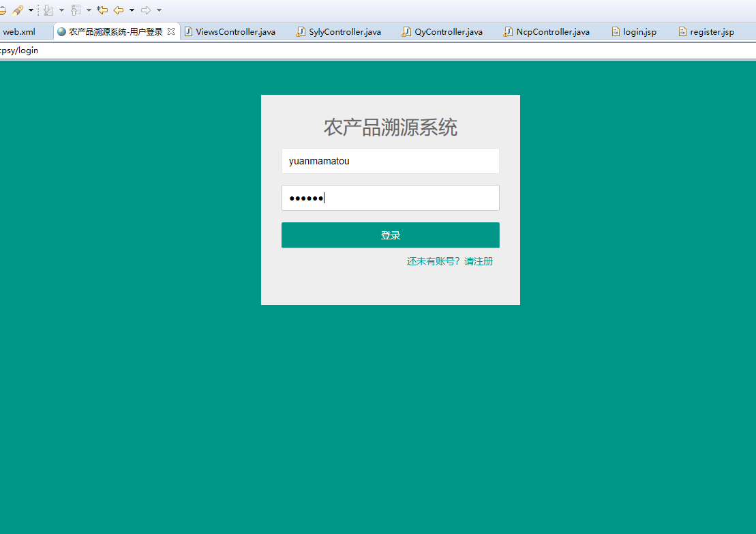This screenshot has height=534, width=756.
Task: Select the Previous Annotation toolbar icon
Action: click(x=76, y=10)
